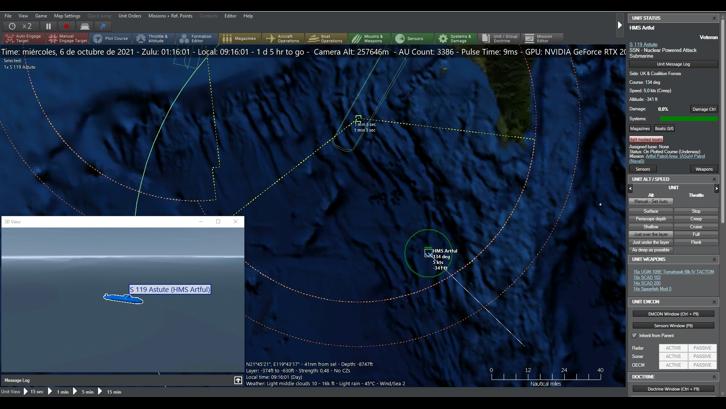Open Systems & Damage
Viewport: 726px width, 409px height.
(455, 38)
